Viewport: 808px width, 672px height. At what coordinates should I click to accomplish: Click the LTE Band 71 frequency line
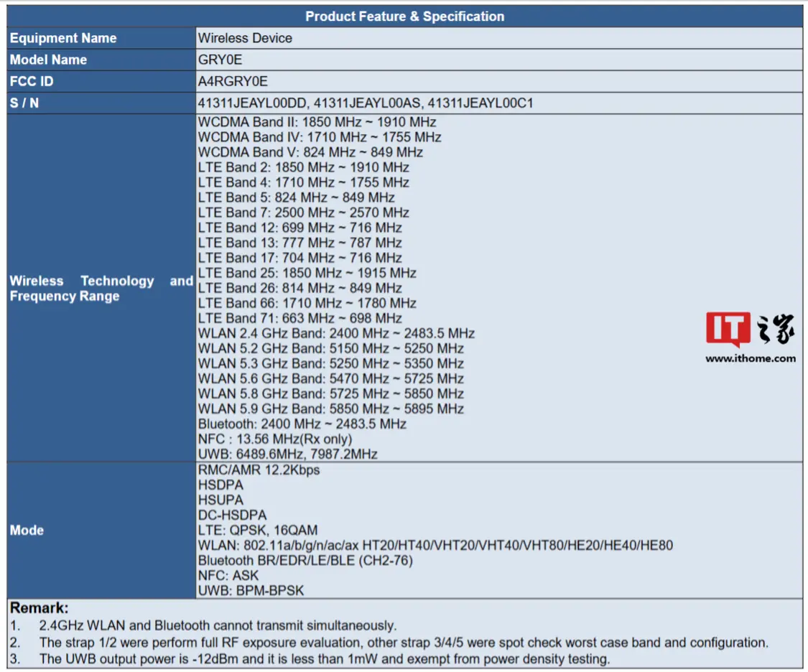coord(299,318)
